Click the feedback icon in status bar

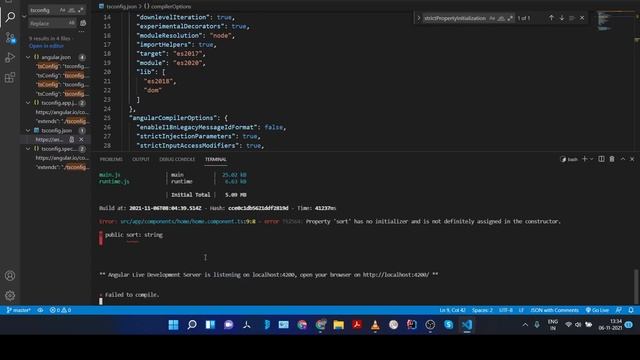(619, 310)
